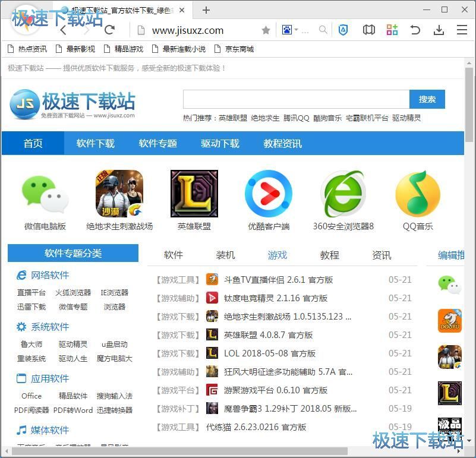Reload the page with the refresh icon
The height and width of the screenshot is (458, 476).
[109, 30]
